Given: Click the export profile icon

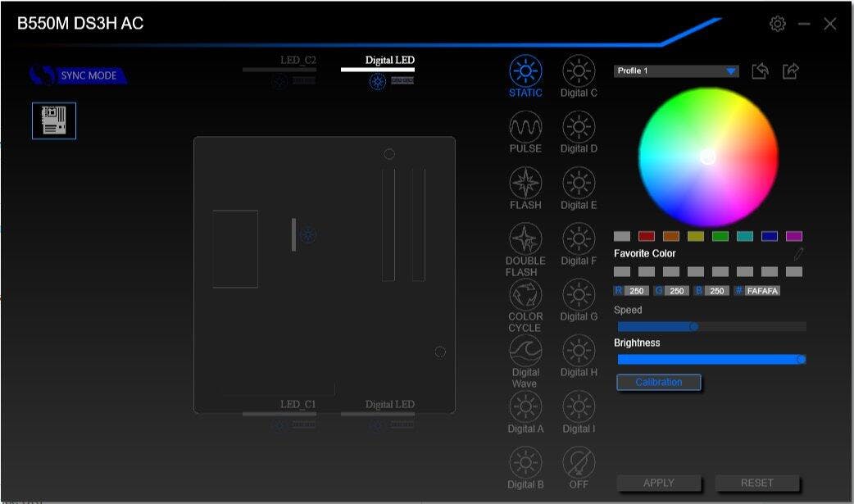Looking at the screenshot, I should [790, 71].
